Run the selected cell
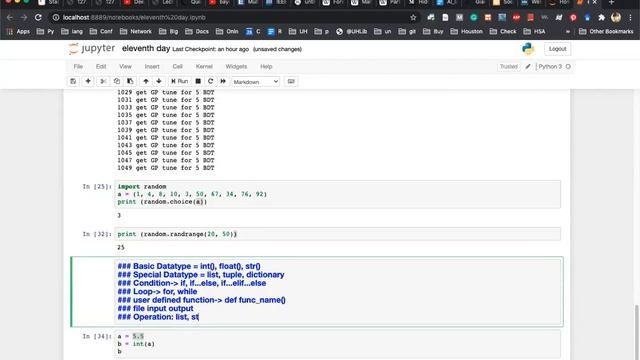This screenshot has width=640, height=360. 180,81
